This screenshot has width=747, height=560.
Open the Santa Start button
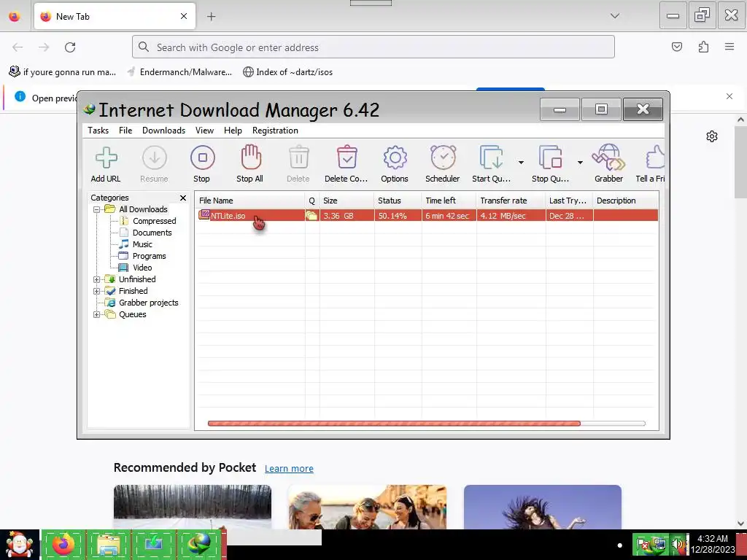[20, 544]
